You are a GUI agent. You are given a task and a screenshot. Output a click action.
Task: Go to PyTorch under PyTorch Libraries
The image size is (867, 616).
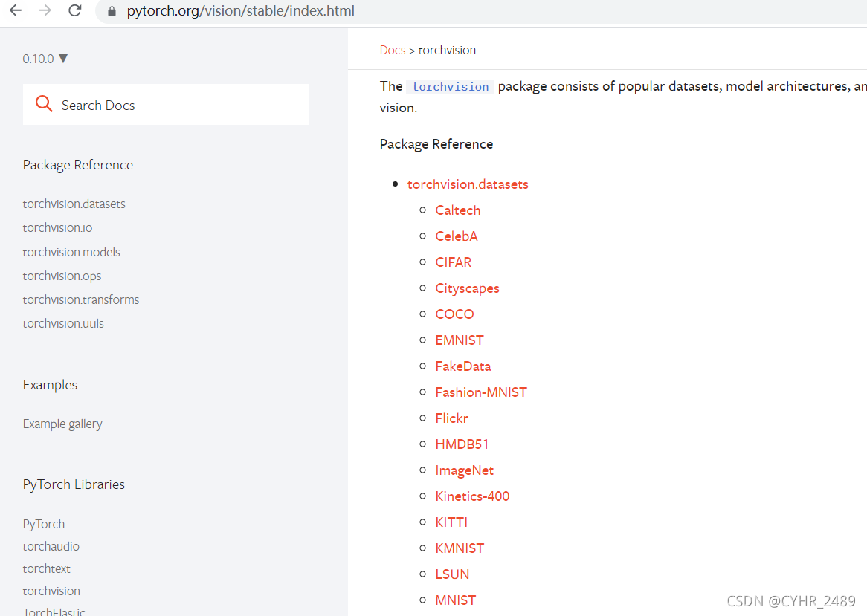pos(44,524)
